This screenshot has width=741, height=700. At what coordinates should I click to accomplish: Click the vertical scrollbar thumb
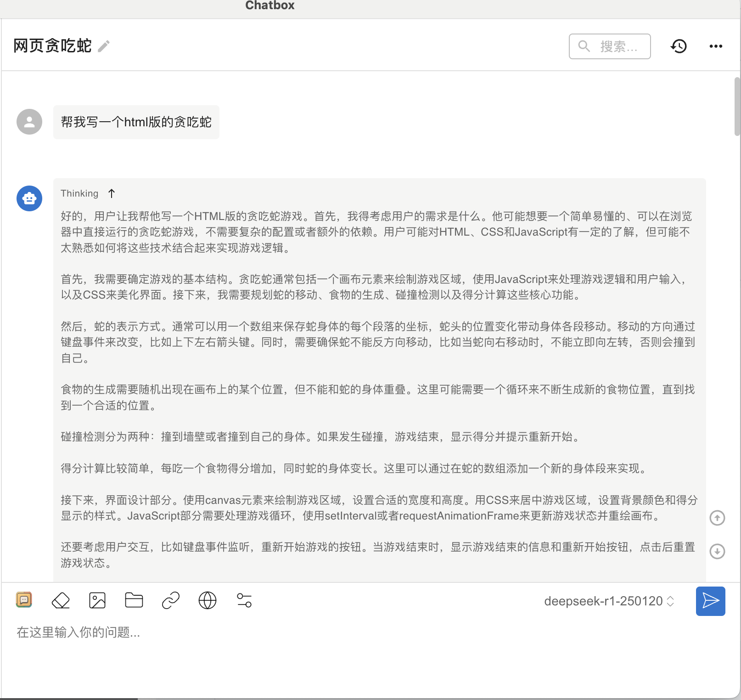(x=737, y=107)
